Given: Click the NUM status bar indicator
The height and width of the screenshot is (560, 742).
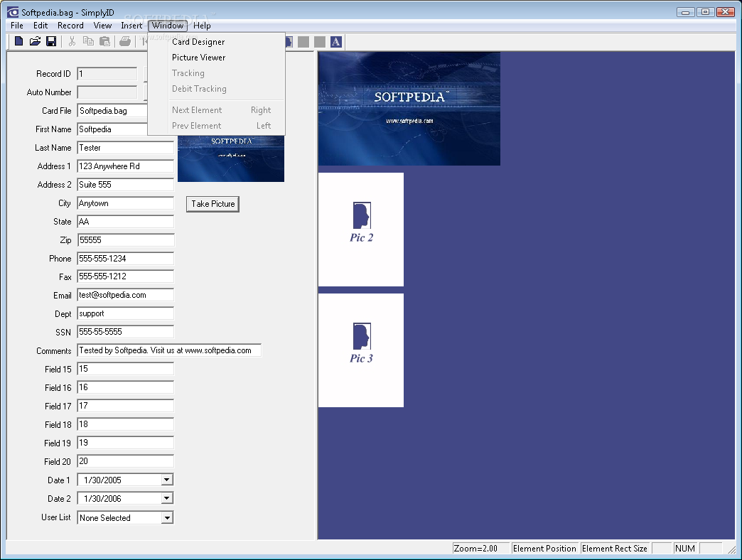Looking at the screenshot, I should pyautogui.click(x=685, y=548).
